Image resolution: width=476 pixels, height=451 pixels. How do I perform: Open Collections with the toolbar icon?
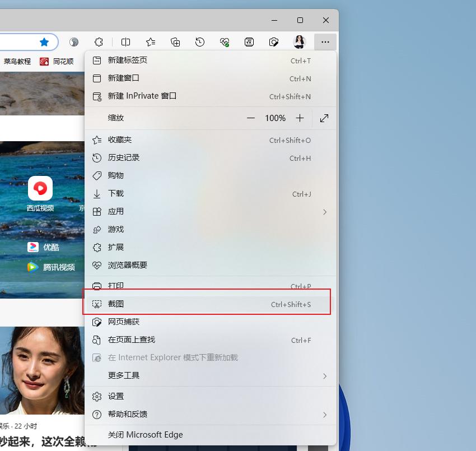175,42
